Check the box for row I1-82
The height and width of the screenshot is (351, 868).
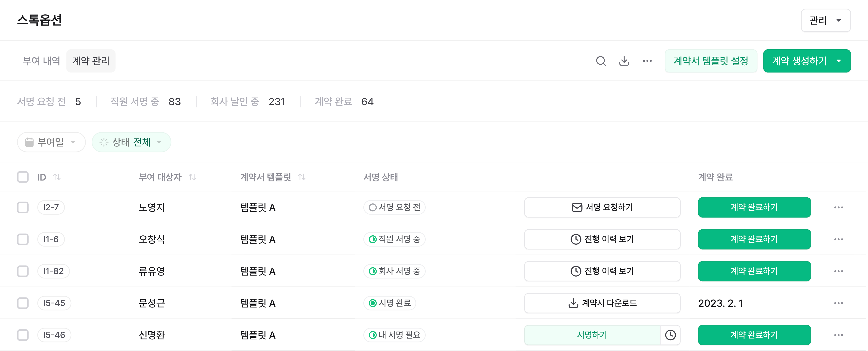pos(23,271)
